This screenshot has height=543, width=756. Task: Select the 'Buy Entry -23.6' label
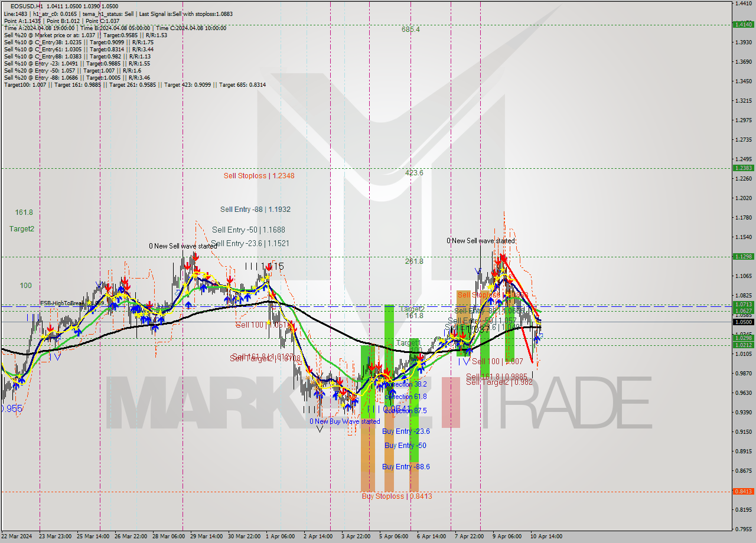406,431
